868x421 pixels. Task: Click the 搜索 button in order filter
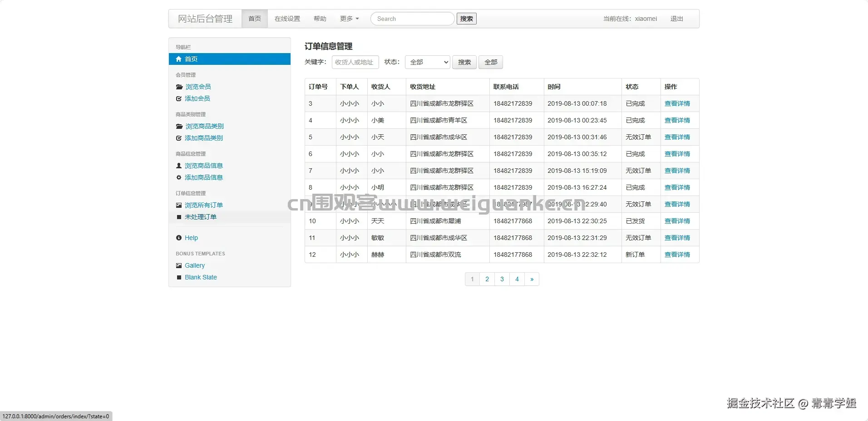pos(464,62)
